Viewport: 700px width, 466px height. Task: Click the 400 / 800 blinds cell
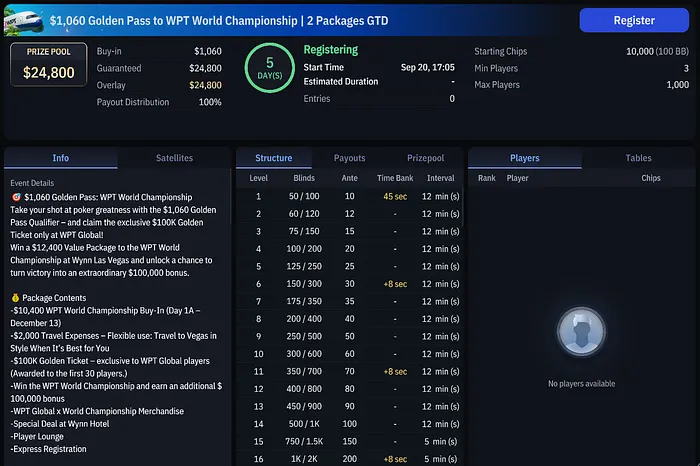pos(304,389)
